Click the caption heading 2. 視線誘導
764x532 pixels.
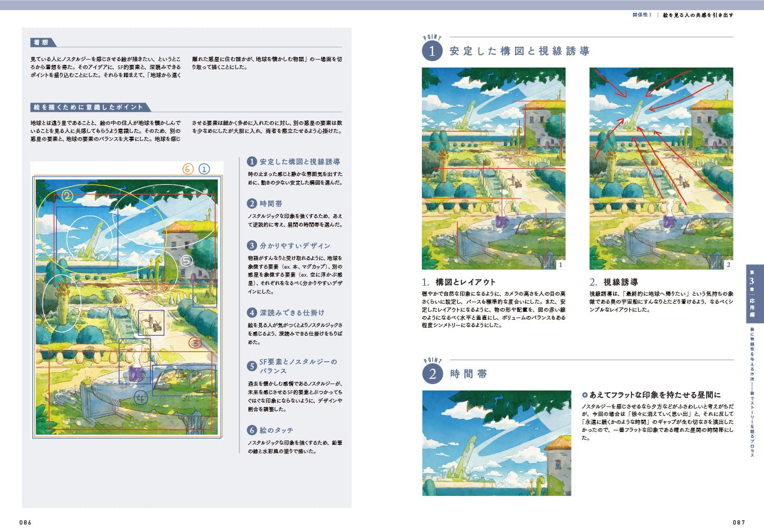click(613, 282)
